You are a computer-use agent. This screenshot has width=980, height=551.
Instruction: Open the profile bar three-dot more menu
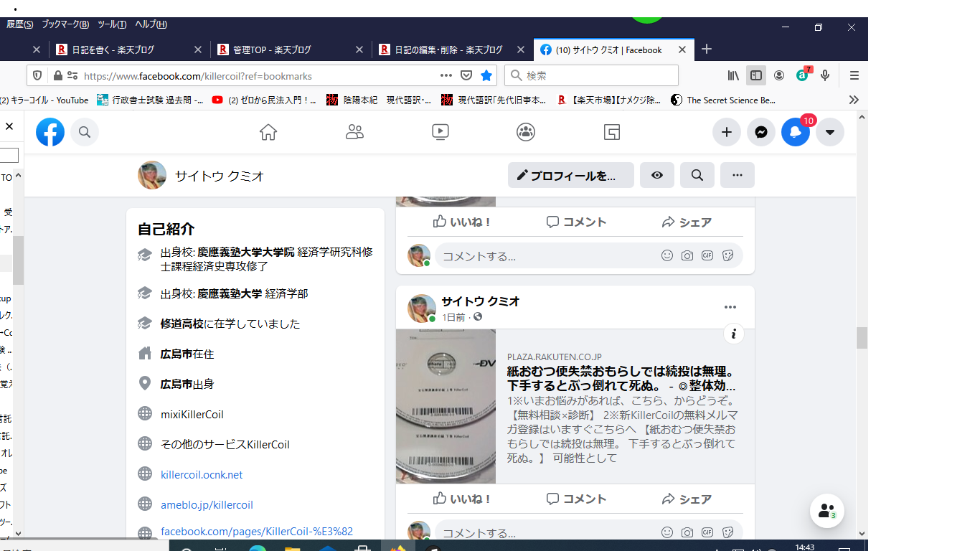738,175
